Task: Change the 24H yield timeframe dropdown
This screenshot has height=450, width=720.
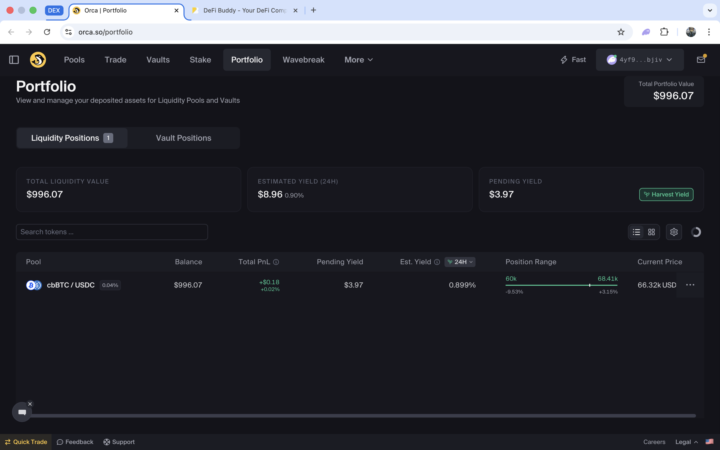Action: [x=460, y=262]
